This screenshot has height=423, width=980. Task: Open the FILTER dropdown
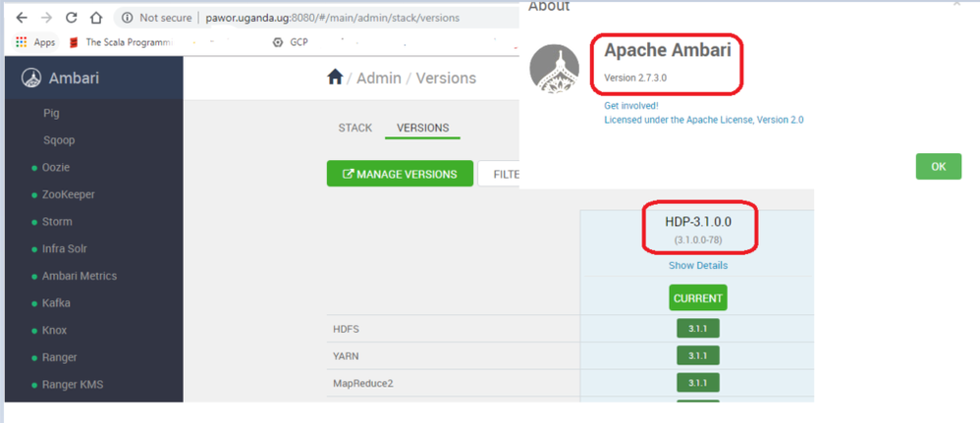pos(499,174)
